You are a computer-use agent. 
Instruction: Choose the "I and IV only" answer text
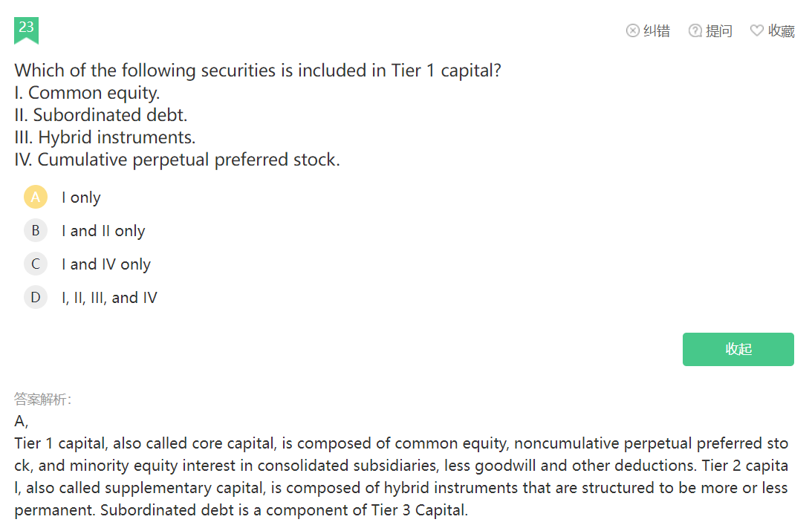pos(106,264)
